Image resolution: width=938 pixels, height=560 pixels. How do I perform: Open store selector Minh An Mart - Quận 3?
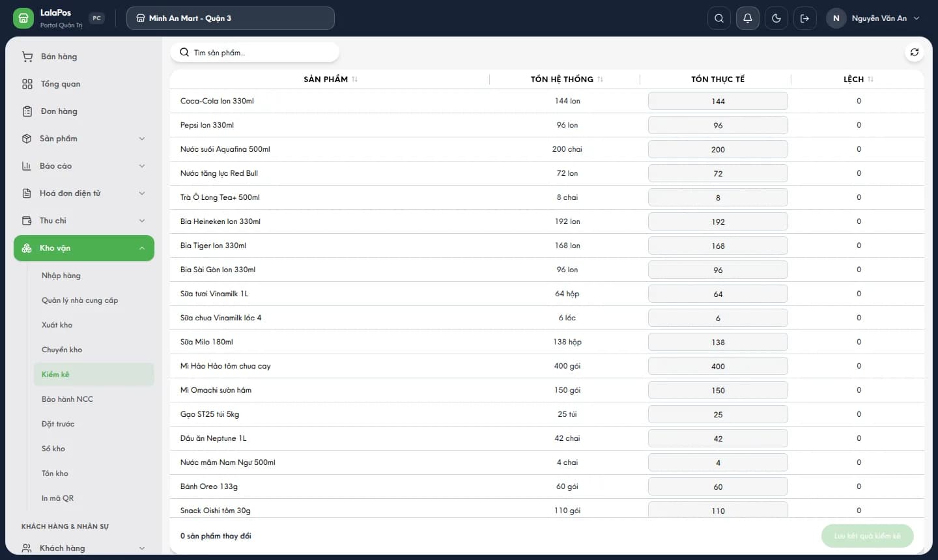point(231,18)
